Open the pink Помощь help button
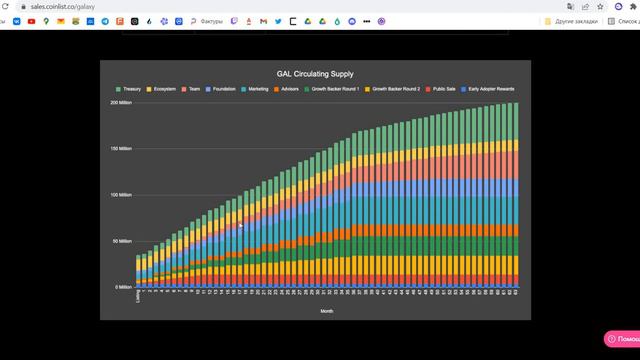The height and width of the screenshot is (360, 640). coord(622,339)
